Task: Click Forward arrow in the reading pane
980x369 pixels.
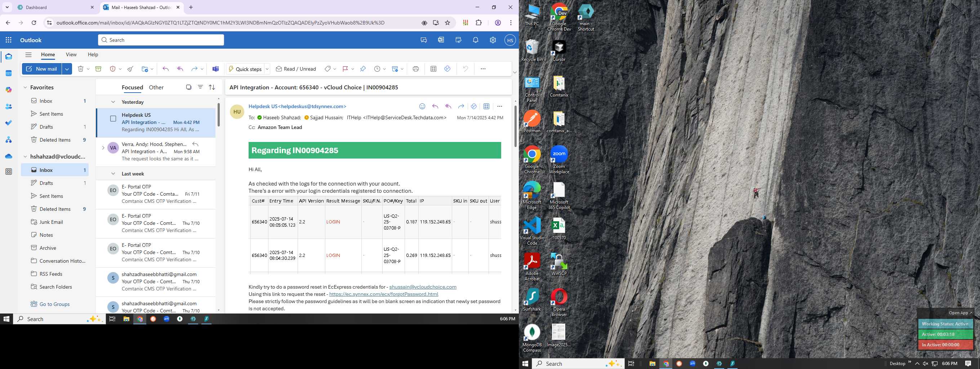Action: point(461,107)
